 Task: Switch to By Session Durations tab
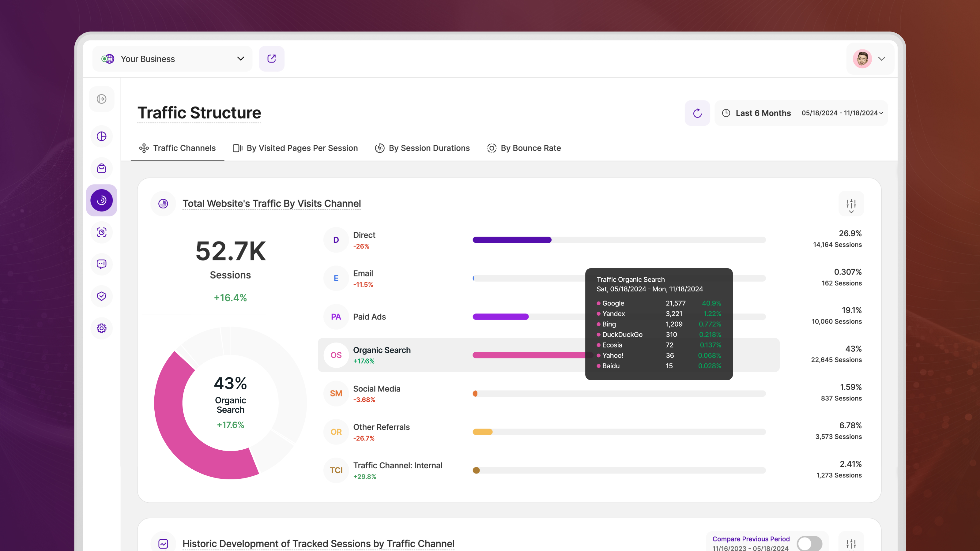(x=422, y=148)
